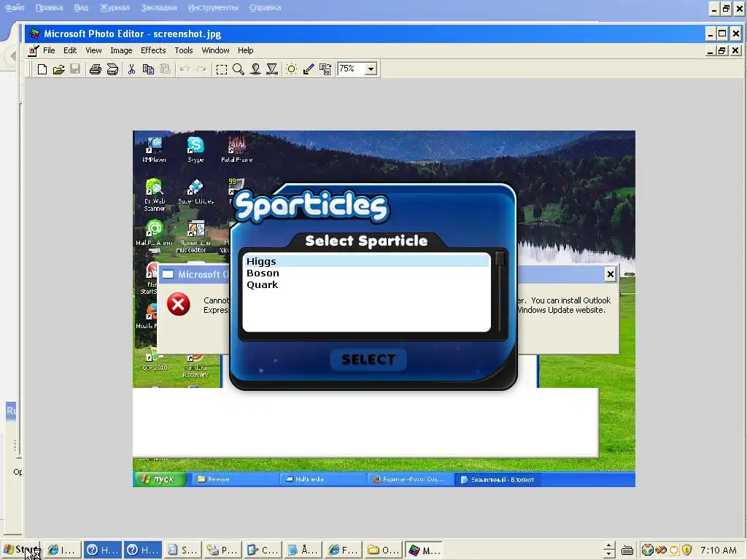Open a file using the folder icon

pos(58,69)
